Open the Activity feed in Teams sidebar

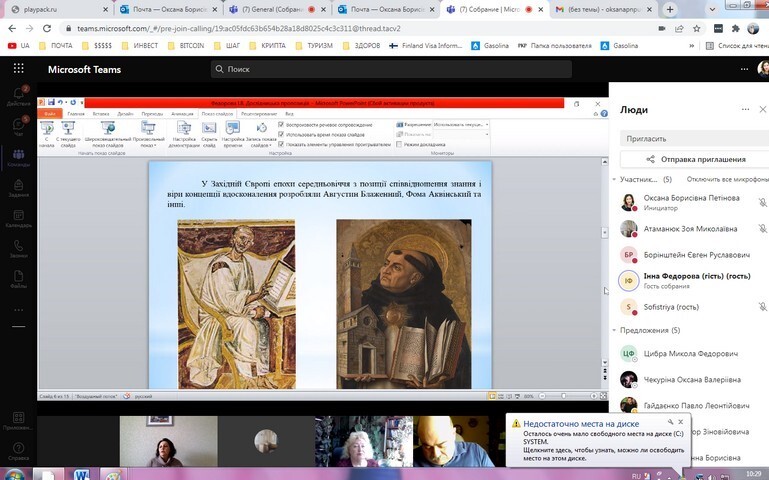pyautogui.click(x=17, y=95)
